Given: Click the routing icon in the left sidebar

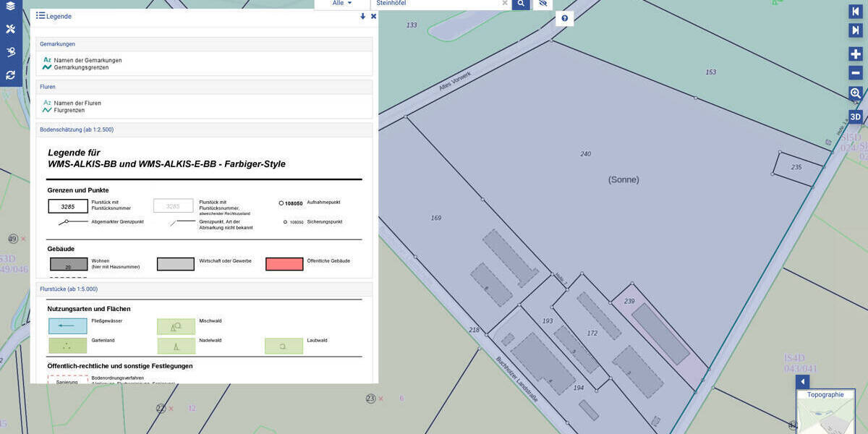Looking at the screenshot, I should (x=10, y=52).
